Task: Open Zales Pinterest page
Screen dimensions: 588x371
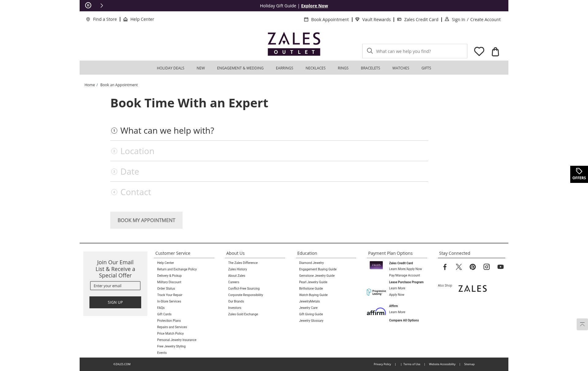Action: (x=473, y=267)
